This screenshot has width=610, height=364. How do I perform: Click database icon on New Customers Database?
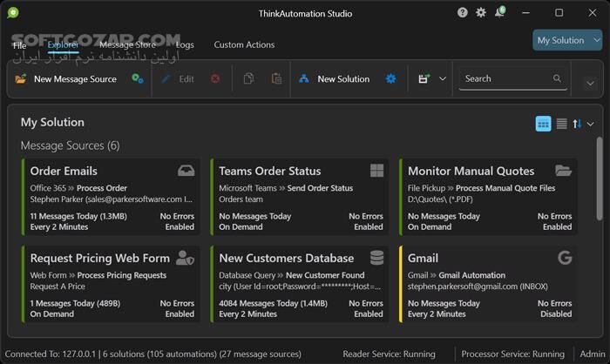[376, 258]
